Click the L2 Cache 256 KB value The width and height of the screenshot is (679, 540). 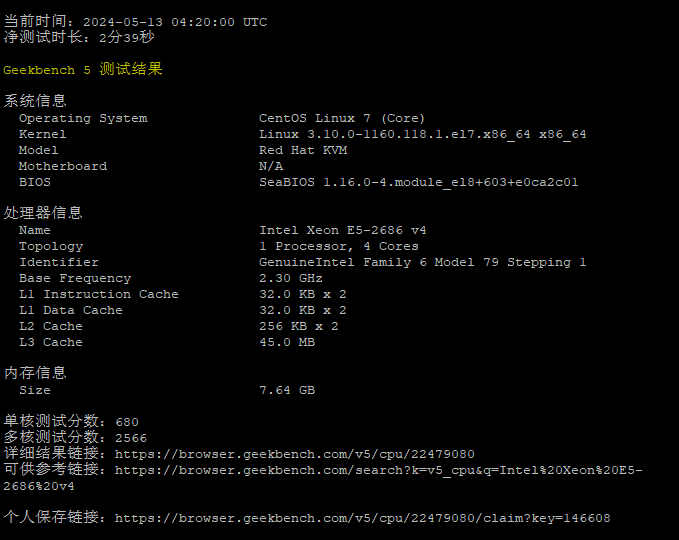[x=298, y=326]
